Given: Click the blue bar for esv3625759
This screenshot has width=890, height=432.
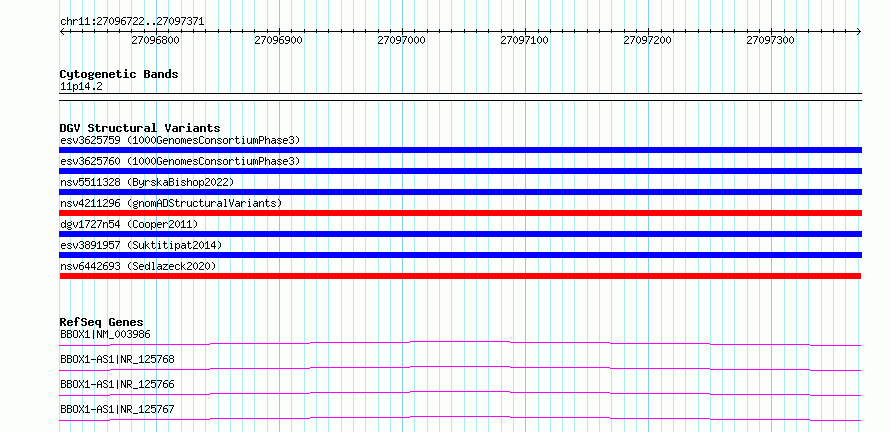Looking at the screenshot, I should pos(461,150).
